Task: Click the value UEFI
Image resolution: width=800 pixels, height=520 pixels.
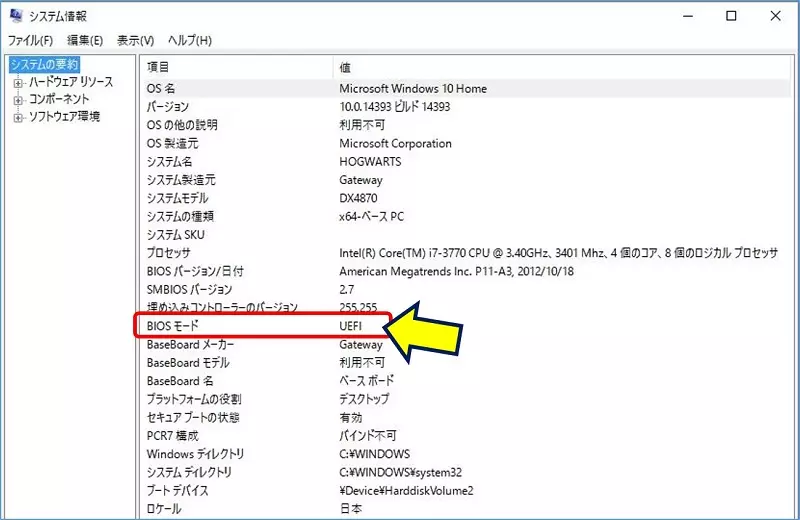Action: coord(351,326)
